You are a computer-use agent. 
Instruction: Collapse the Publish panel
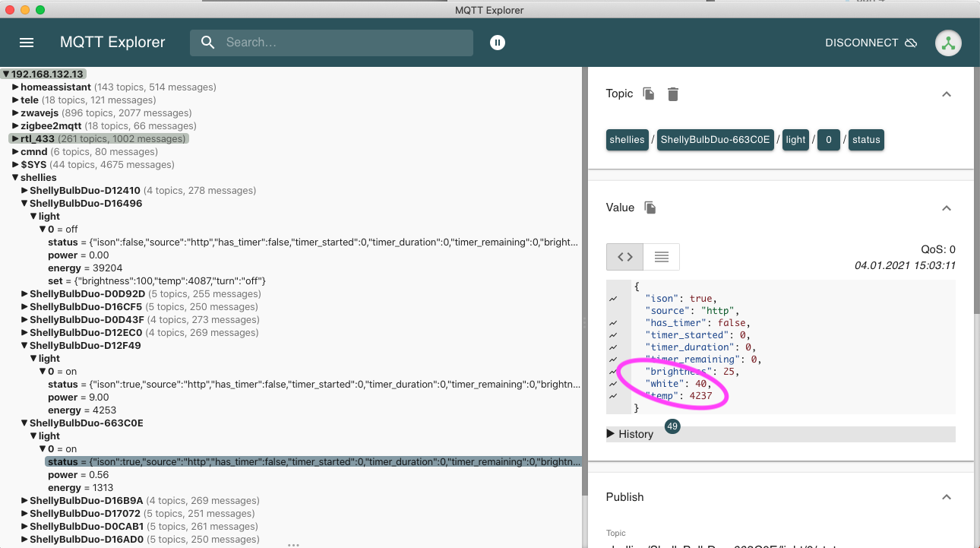[946, 497]
